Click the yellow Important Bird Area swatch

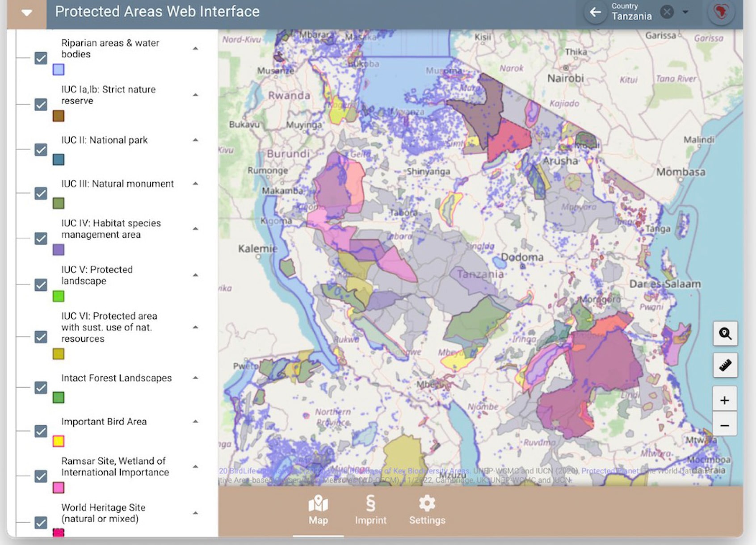click(x=59, y=441)
